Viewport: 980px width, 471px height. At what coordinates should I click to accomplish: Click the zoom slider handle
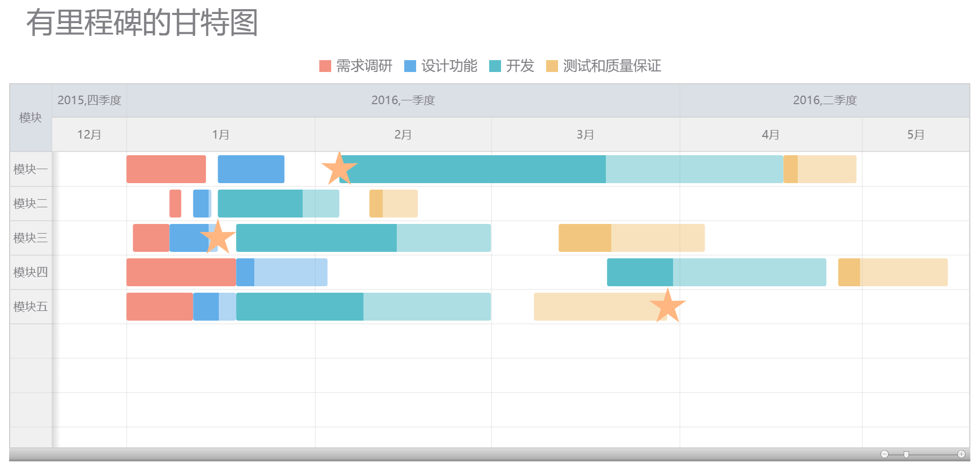906,454
